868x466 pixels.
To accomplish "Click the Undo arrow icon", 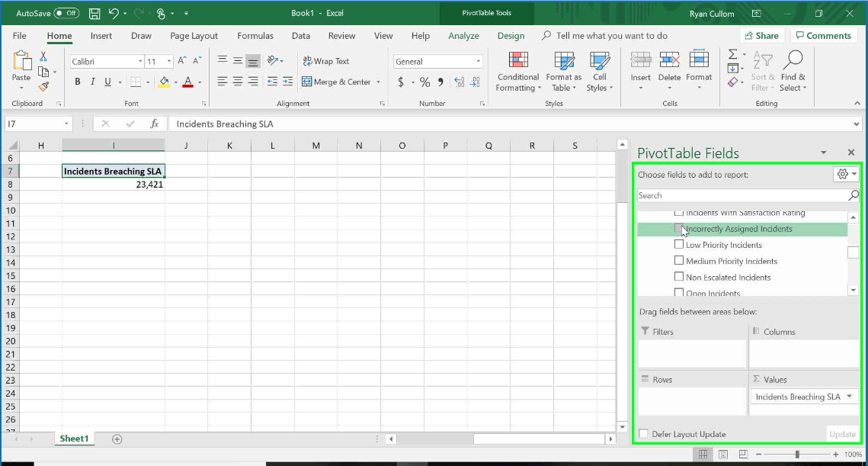I will click(114, 13).
